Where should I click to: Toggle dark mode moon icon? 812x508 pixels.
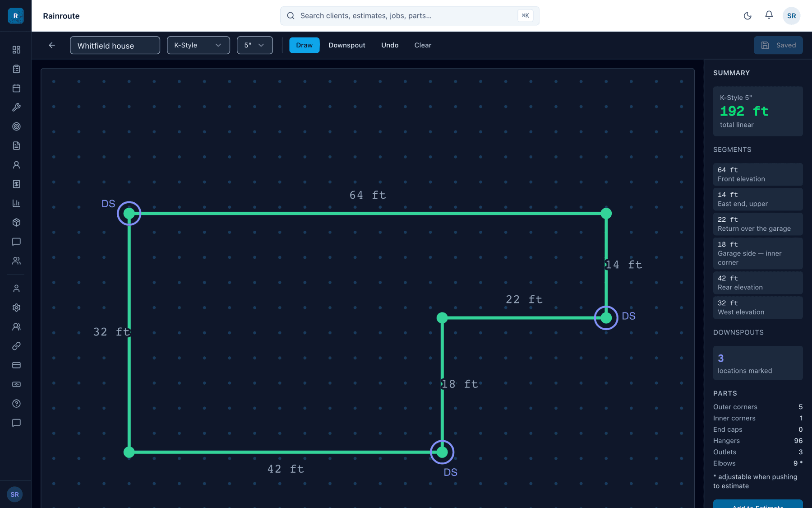pos(747,16)
